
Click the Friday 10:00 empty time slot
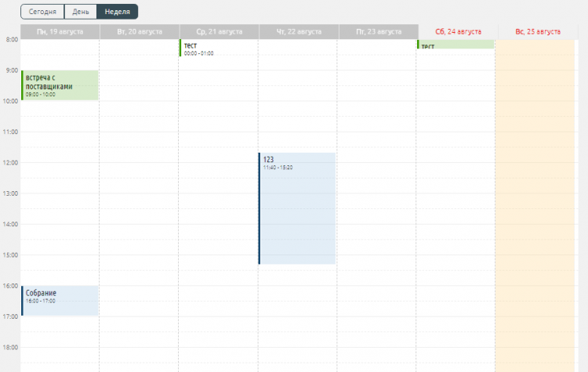click(x=377, y=109)
